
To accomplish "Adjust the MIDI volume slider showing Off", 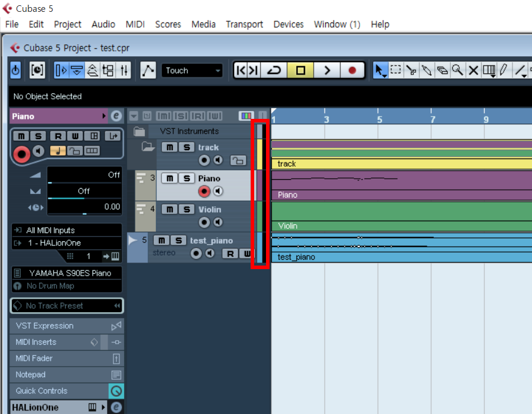I will pyautogui.click(x=85, y=176).
